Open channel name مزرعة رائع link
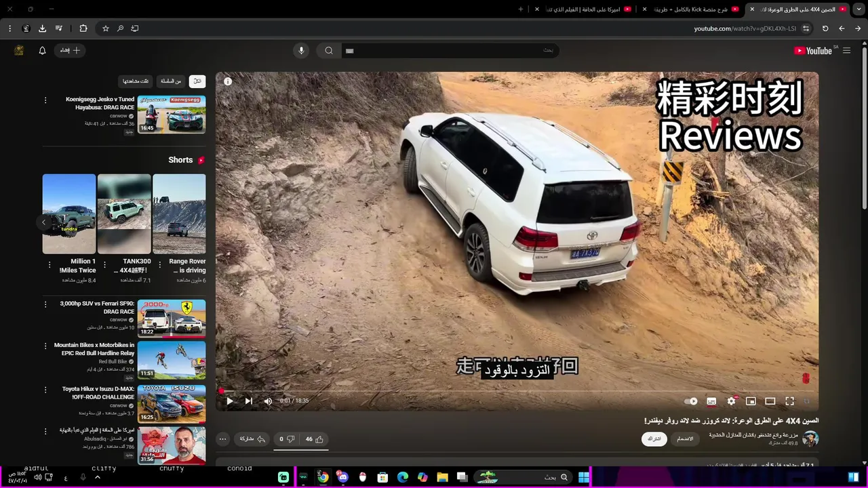The height and width of the screenshot is (488, 868). coord(753,435)
